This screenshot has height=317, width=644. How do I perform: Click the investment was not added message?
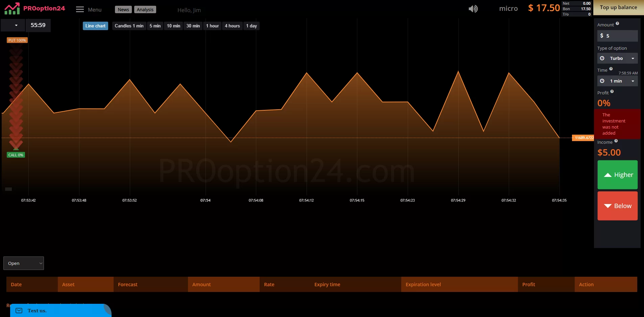tap(617, 124)
